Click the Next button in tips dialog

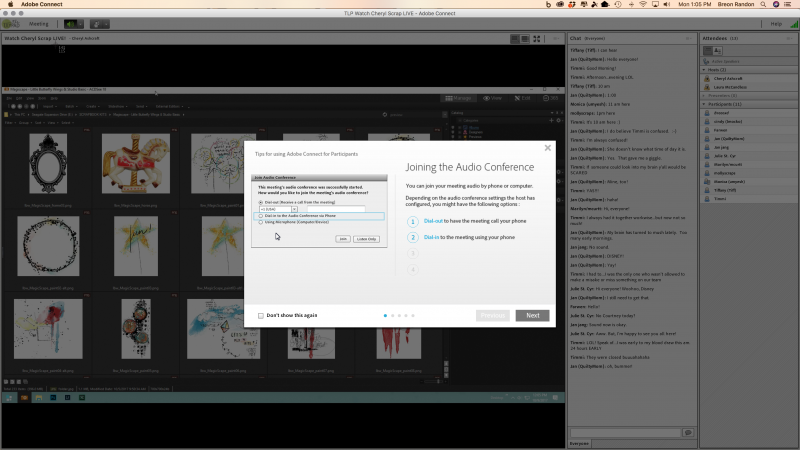coord(532,315)
